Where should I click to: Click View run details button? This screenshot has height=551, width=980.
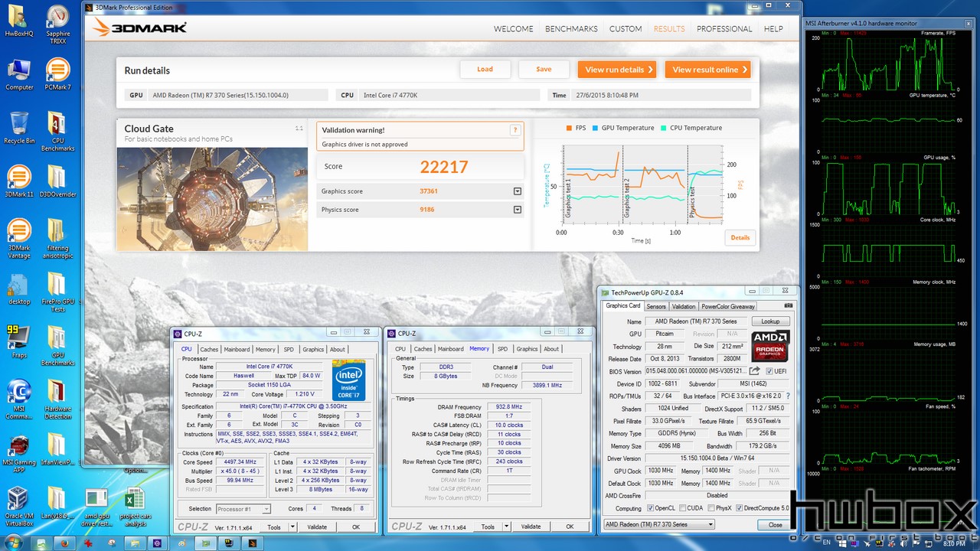[x=617, y=70]
